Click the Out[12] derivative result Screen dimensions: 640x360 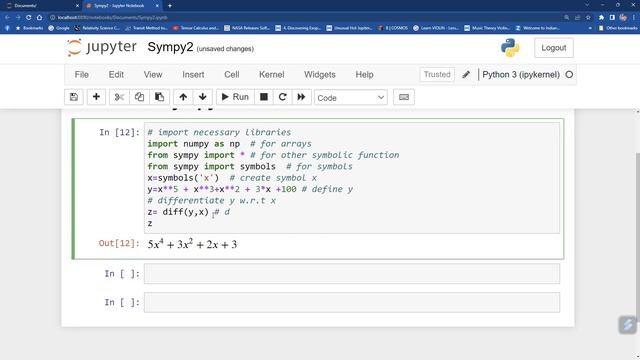pyautogui.click(x=192, y=244)
